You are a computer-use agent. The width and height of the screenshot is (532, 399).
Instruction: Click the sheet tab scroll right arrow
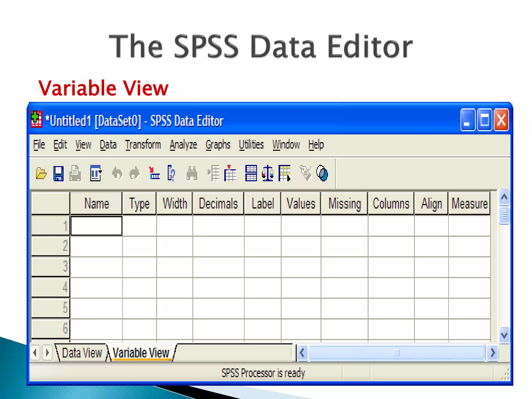click(x=47, y=353)
